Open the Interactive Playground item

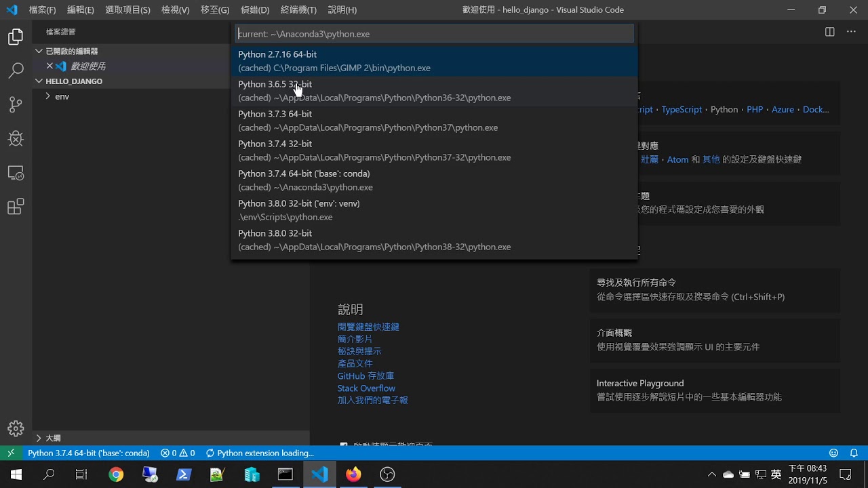click(715, 390)
